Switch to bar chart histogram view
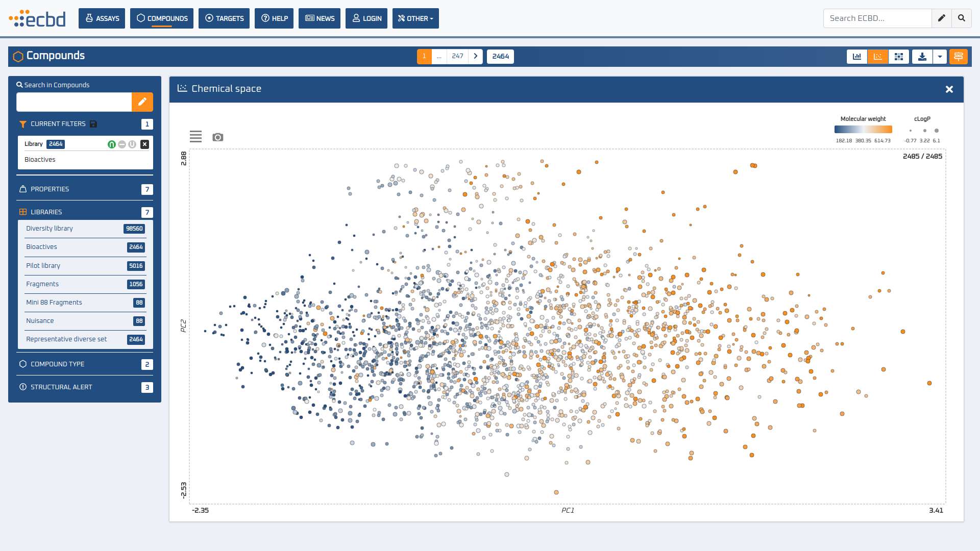This screenshot has height=551, width=980. click(x=857, y=57)
